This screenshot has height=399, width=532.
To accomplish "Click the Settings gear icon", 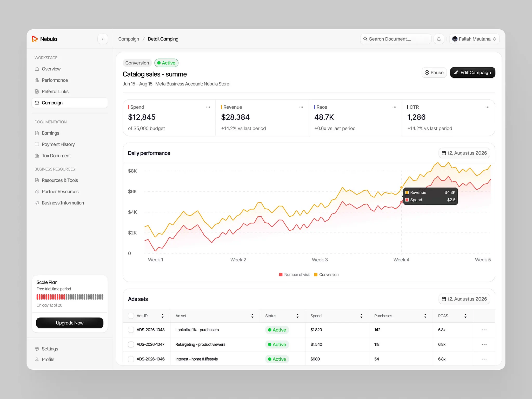I will (37, 349).
